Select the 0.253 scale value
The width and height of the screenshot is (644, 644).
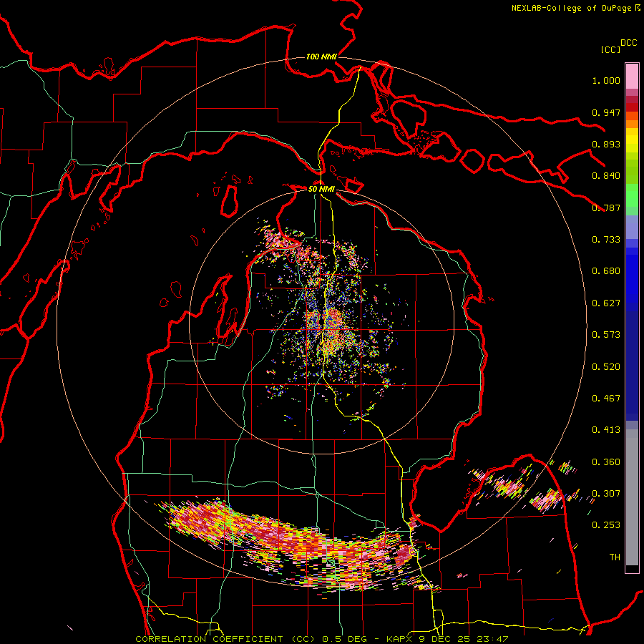[x=606, y=525]
